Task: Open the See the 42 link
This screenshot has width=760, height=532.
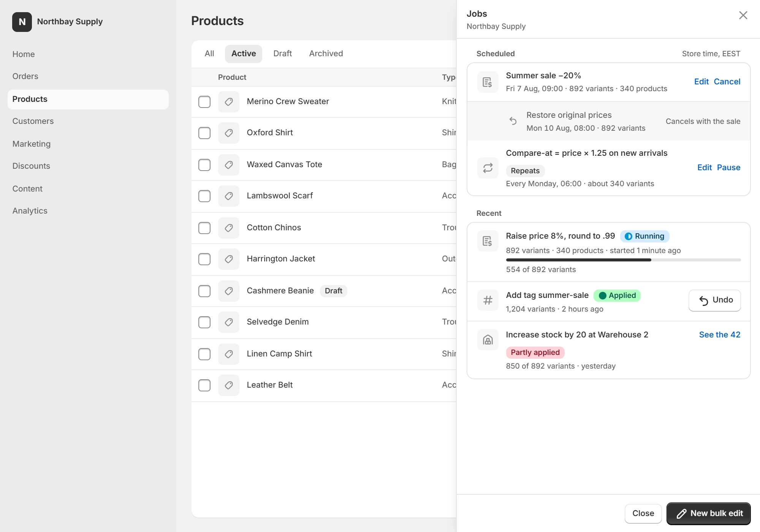Action: (x=720, y=335)
